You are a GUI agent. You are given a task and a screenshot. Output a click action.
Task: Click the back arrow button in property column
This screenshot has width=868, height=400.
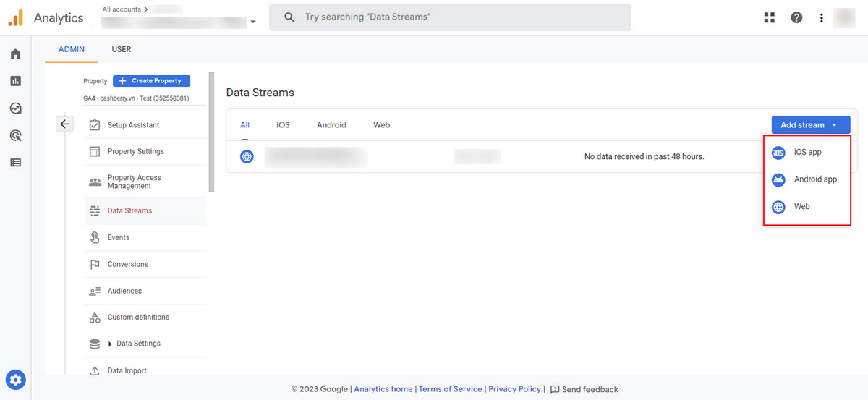tap(65, 124)
